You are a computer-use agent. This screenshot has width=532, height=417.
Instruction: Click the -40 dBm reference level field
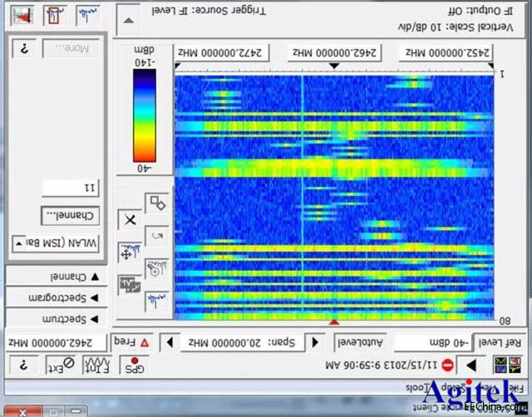point(433,342)
